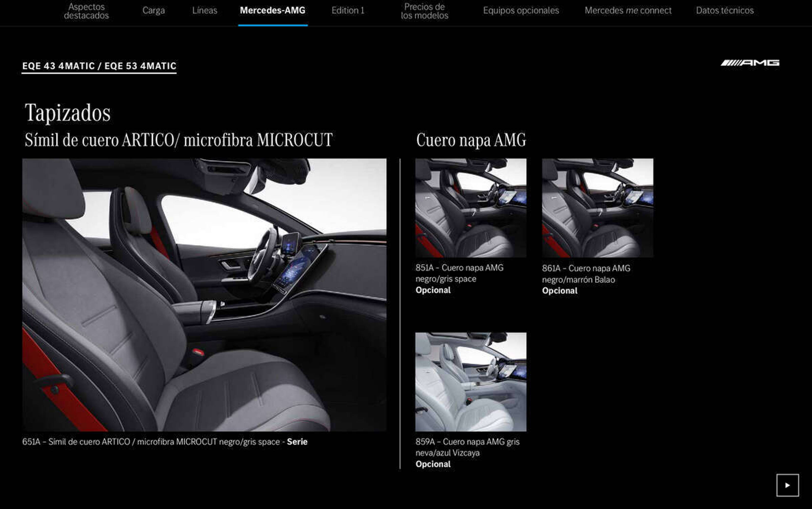The image size is (812, 509).
Task: Click the 'Cuero napa AMG' section heading
Action: tap(471, 140)
